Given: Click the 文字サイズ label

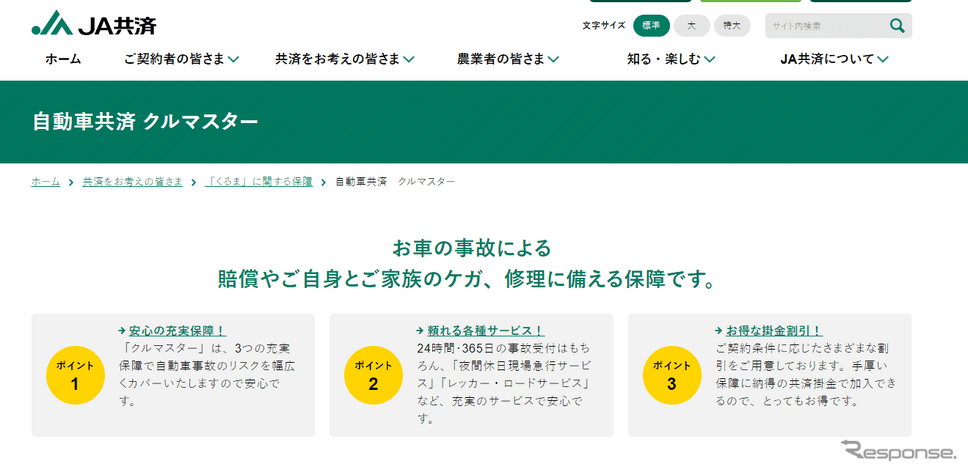Looking at the screenshot, I should [x=604, y=26].
